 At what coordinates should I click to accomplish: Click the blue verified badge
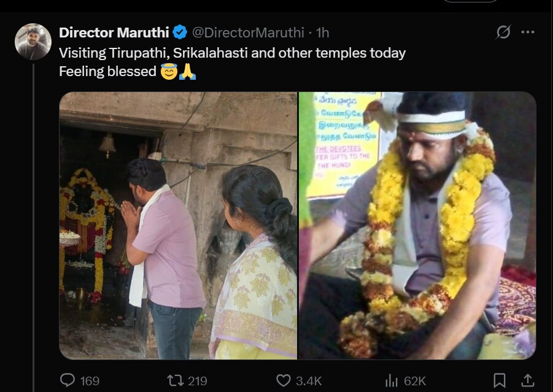[x=180, y=33]
